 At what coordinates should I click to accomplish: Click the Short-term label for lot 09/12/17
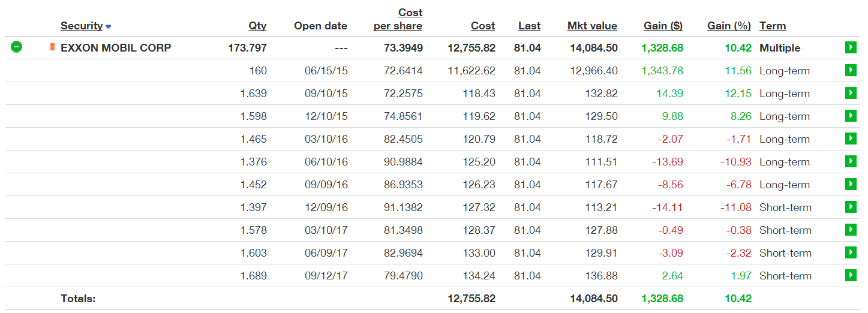point(785,275)
